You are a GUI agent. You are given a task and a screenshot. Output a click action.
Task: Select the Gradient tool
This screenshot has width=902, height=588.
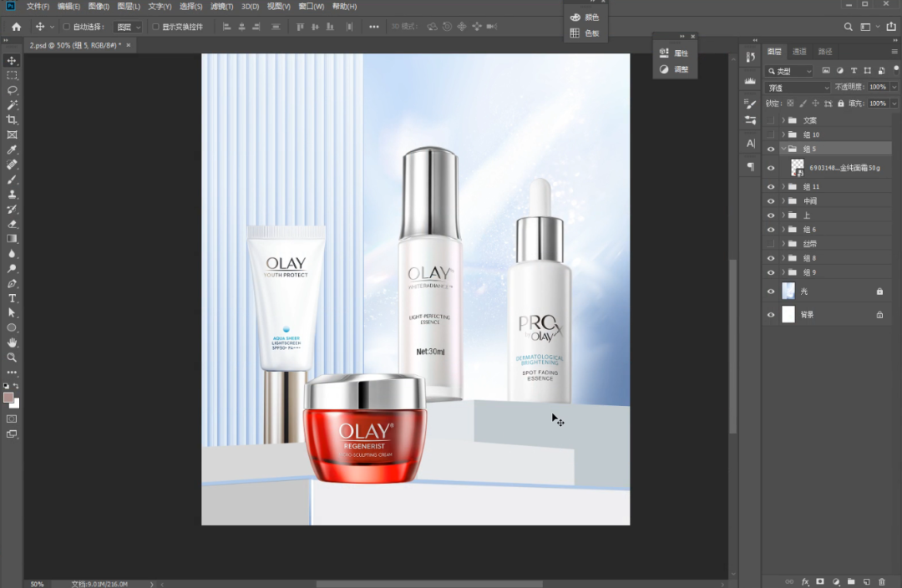click(x=12, y=239)
